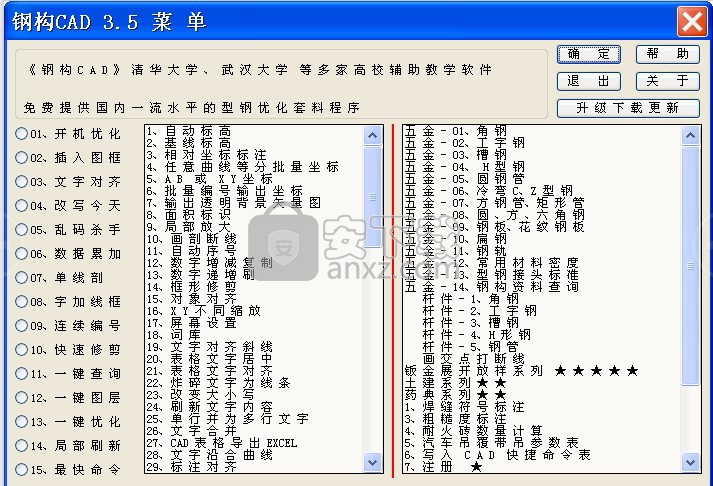713x486 pixels.
Task: Click the 确定 button
Action: (589, 54)
